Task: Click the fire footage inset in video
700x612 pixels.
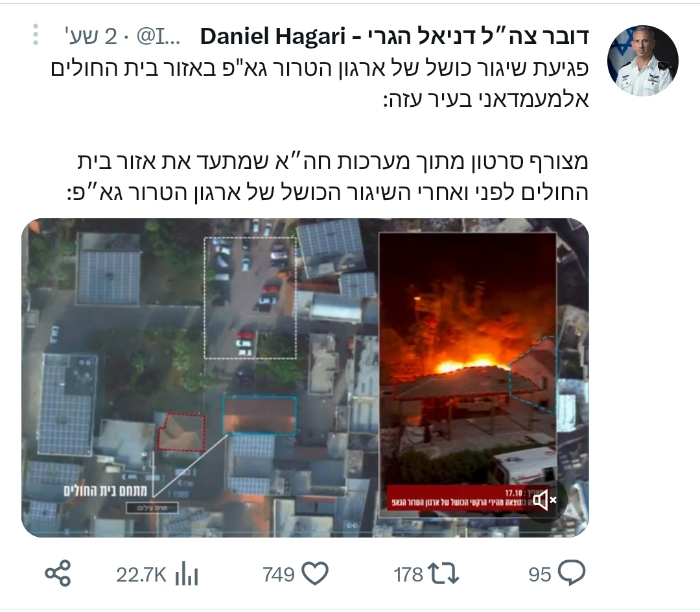Action: pyautogui.click(x=467, y=374)
